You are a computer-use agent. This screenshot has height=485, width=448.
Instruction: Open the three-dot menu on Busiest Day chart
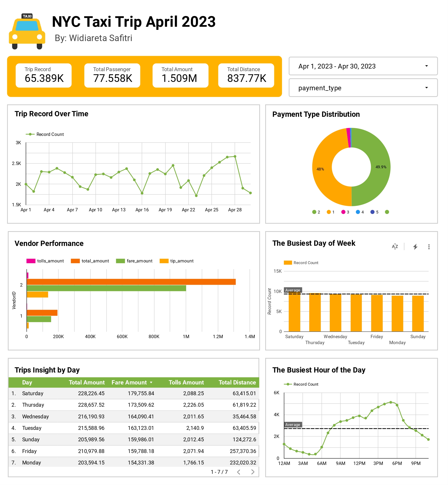(x=429, y=247)
